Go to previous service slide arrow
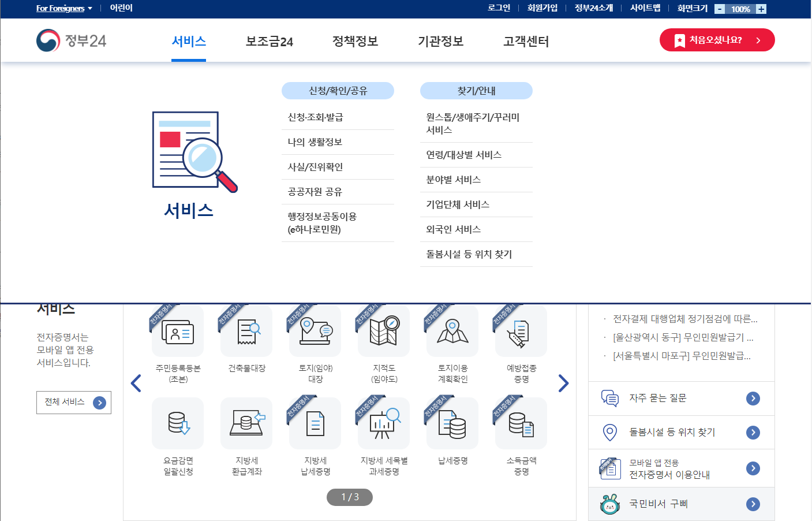 [136, 383]
